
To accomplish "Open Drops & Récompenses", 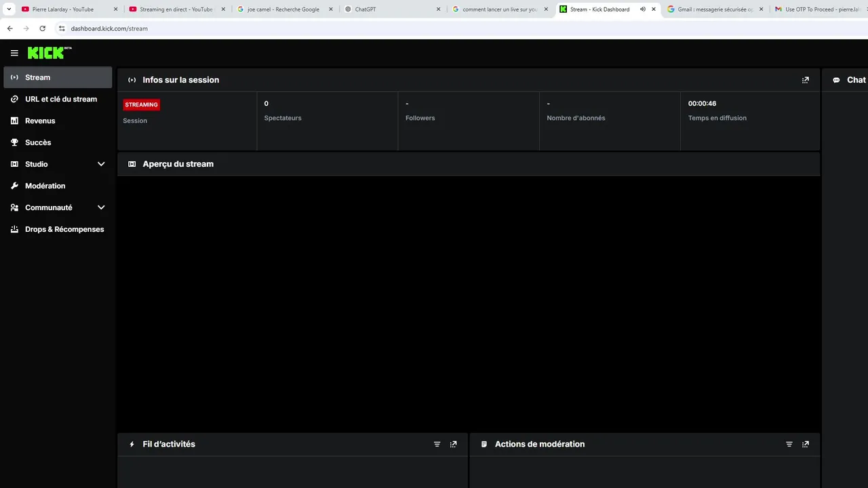I will pos(58,229).
